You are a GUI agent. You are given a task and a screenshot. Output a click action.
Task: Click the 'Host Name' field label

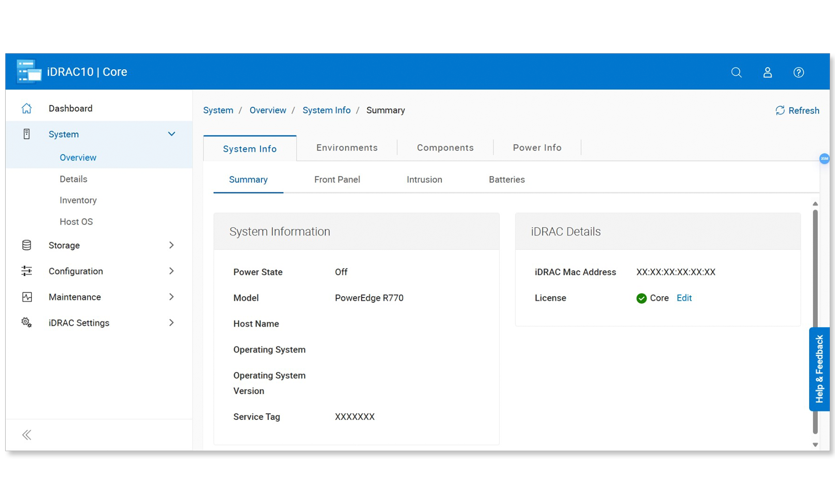(x=256, y=324)
